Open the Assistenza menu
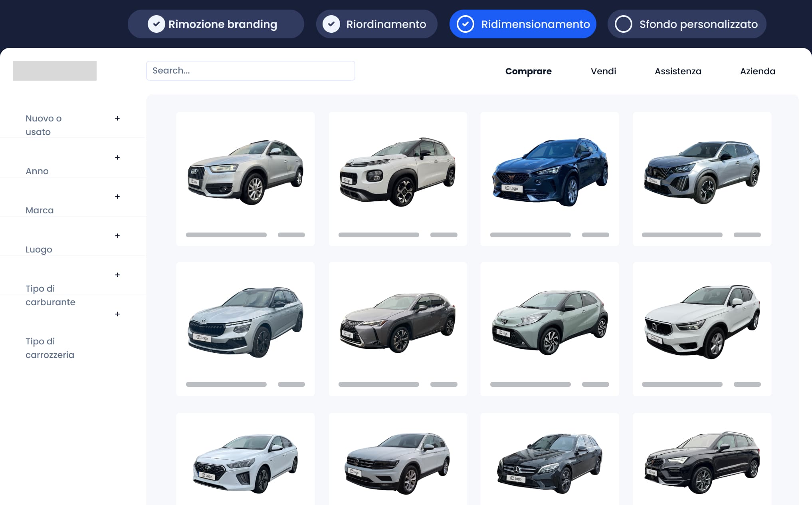The height and width of the screenshot is (505, 812). click(678, 71)
